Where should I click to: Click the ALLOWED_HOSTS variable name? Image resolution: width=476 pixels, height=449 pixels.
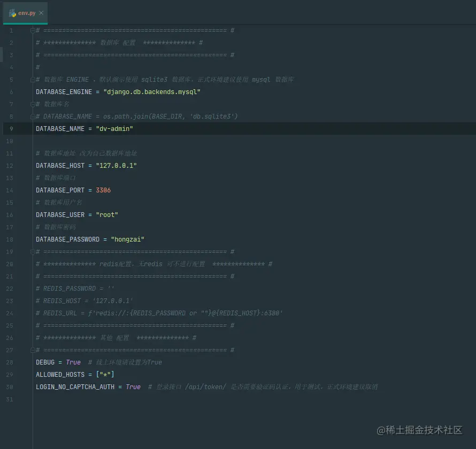tap(60, 375)
